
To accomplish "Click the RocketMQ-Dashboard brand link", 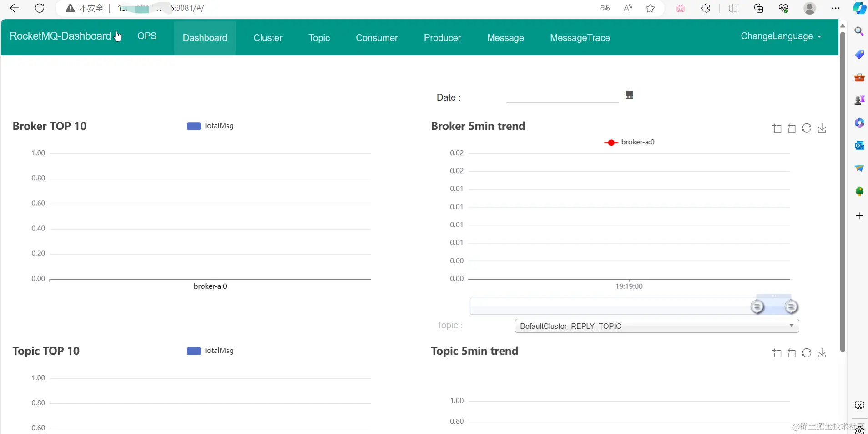I will (x=61, y=36).
